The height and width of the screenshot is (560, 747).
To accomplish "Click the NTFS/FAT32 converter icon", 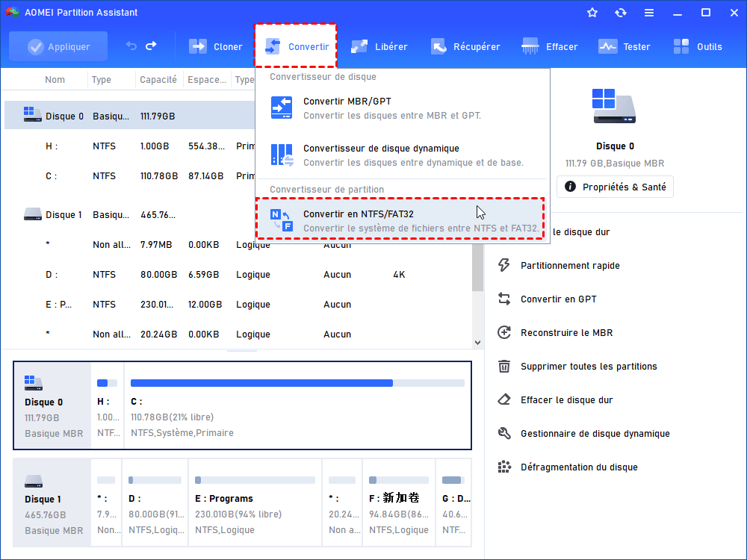I will (282, 220).
